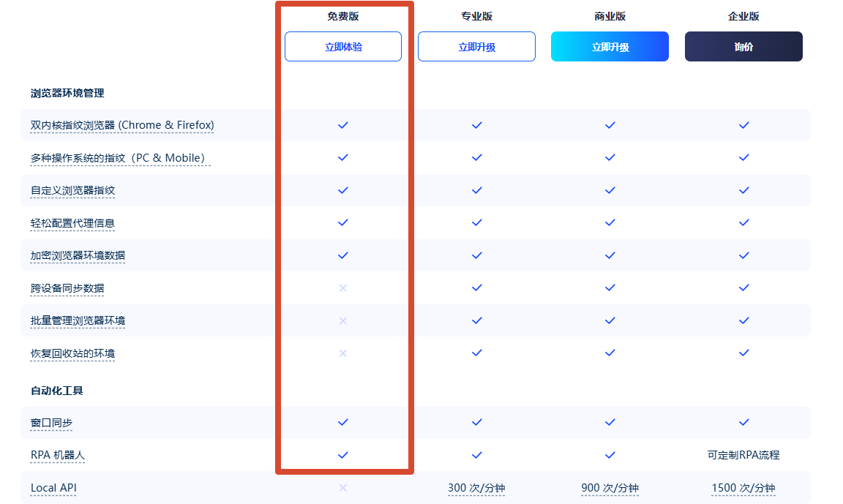Click 300 次/分钟 value in Local API row
The image size is (843, 504).
tap(476, 488)
